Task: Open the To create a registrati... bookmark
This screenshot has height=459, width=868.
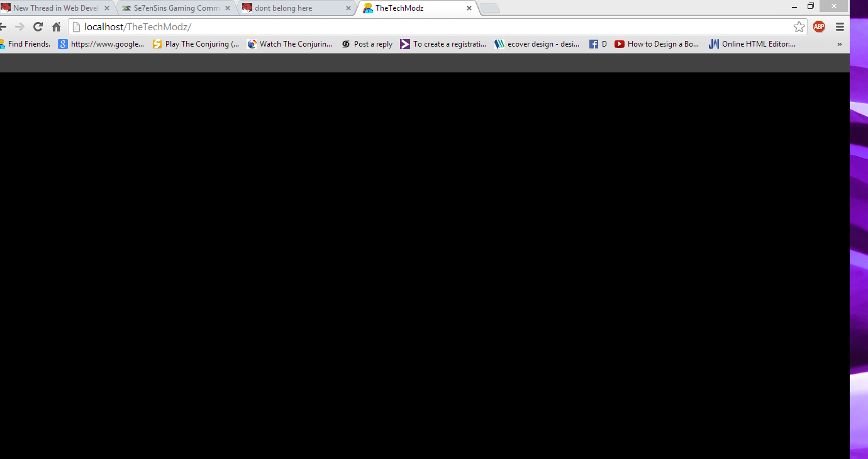Action: point(443,44)
